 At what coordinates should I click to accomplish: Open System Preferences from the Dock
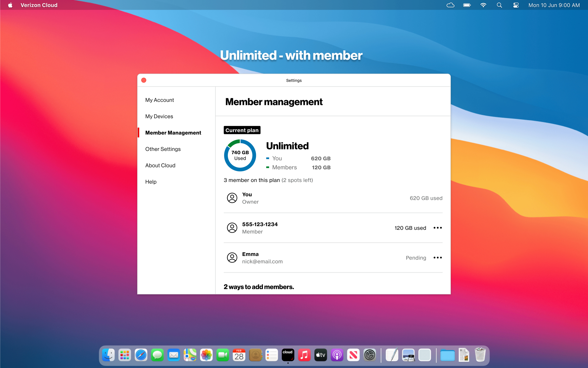tap(370, 355)
